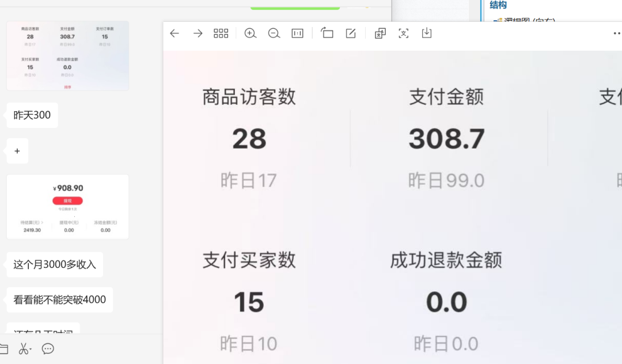Open thumbnail grid view
The image size is (622, 364).
tap(221, 33)
